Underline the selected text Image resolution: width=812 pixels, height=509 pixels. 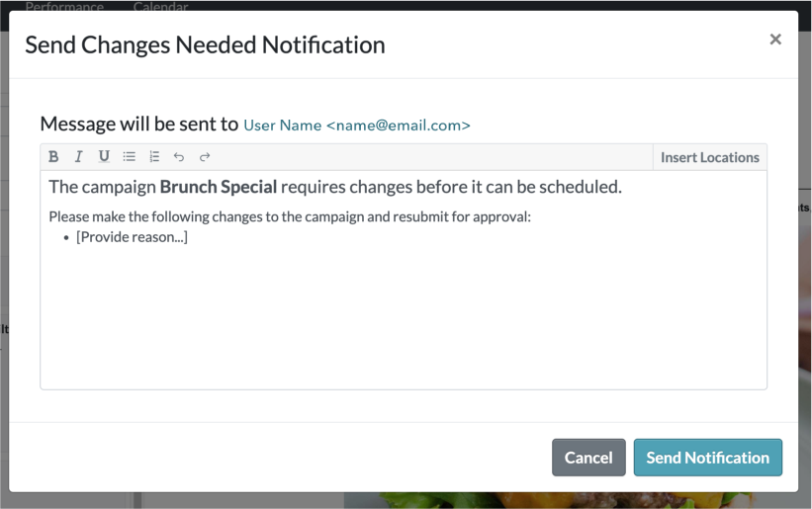tap(104, 156)
